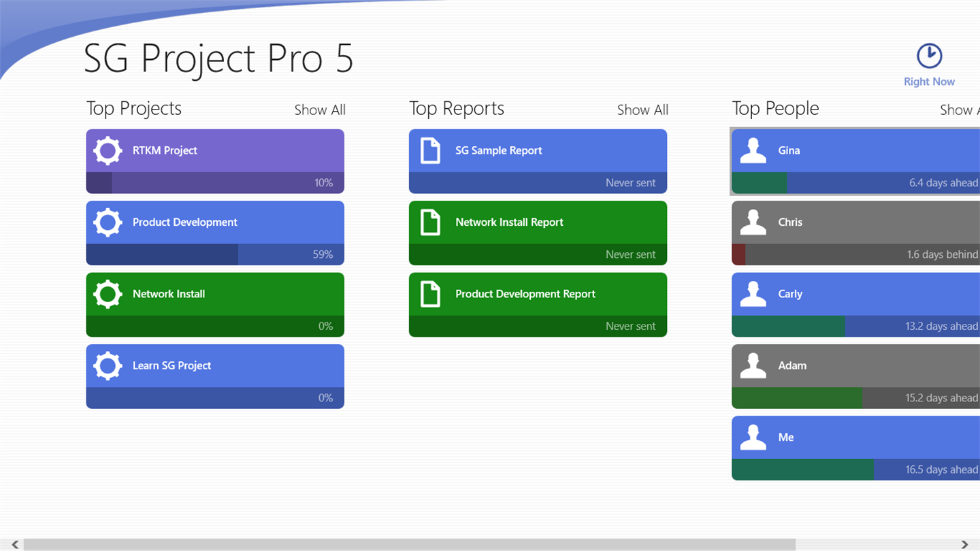Image resolution: width=980 pixels, height=551 pixels.
Task: Click Product Development Report document icon
Action: [430, 294]
